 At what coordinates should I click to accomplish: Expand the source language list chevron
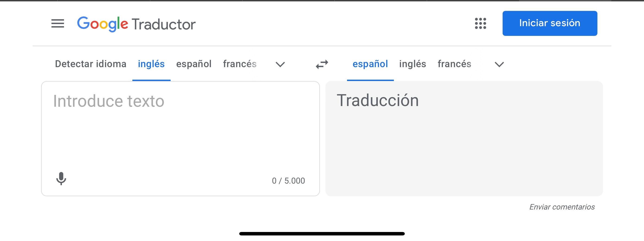coord(280,64)
